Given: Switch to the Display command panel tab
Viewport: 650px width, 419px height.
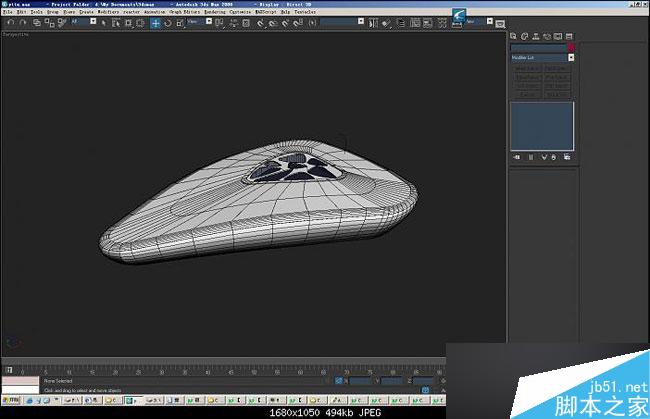Looking at the screenshot, I should pyautogui.click(x=560, y=36).
